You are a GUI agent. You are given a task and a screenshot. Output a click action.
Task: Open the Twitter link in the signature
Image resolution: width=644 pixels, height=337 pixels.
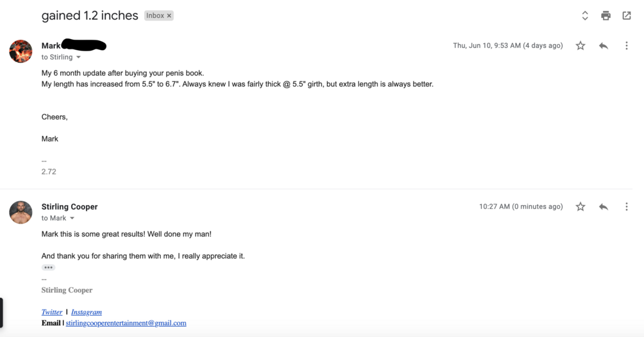[52, 312]
